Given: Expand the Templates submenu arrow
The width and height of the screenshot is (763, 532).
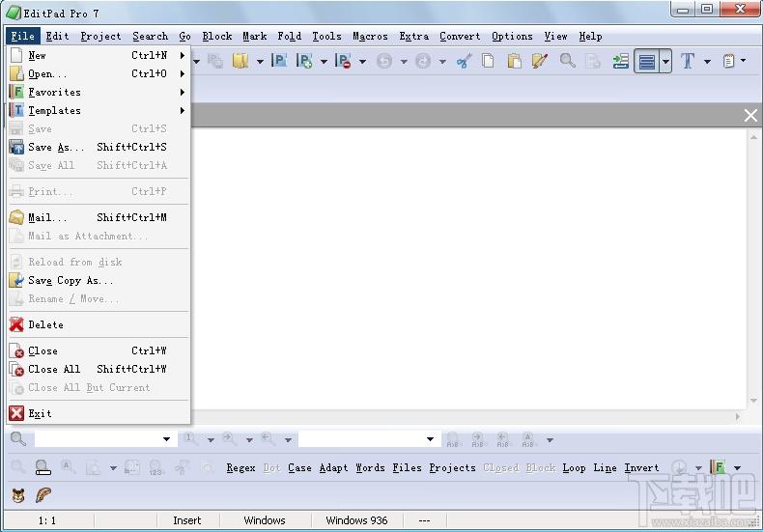Looking at the screenshot, I should [x=182, y=110].
